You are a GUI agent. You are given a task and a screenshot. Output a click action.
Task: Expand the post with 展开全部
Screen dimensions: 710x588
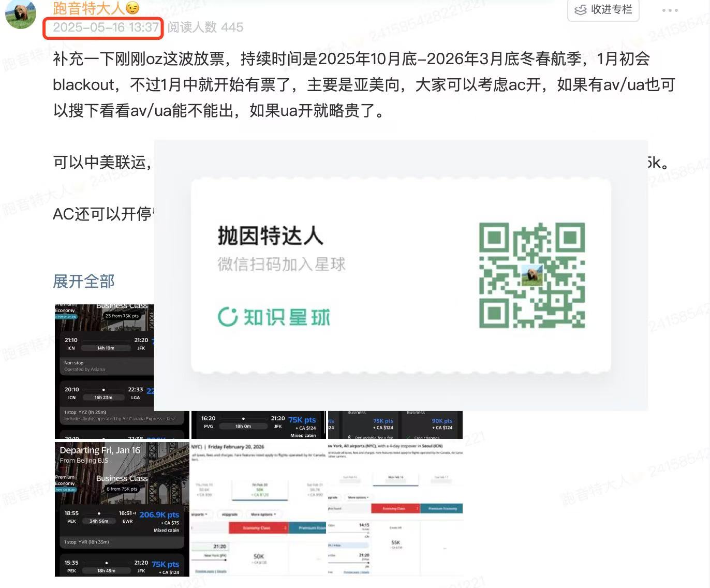(84, 281)
